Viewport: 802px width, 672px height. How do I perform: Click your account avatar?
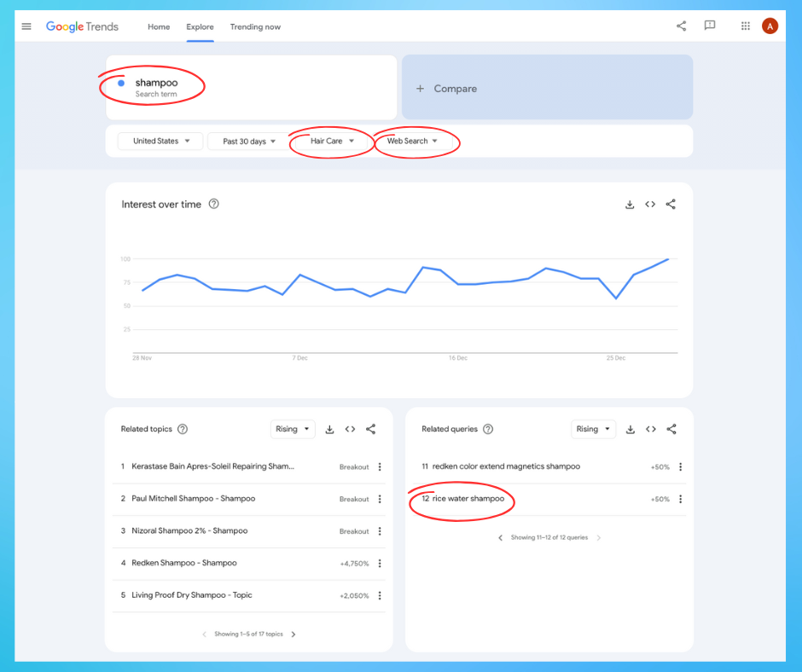tap(770, 26)
